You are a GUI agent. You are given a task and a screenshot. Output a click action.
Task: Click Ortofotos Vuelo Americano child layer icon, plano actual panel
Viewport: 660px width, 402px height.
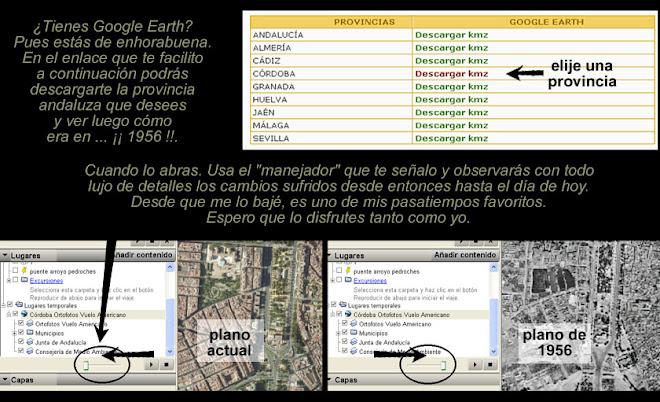pyautogui.click(x=30, y=323)
